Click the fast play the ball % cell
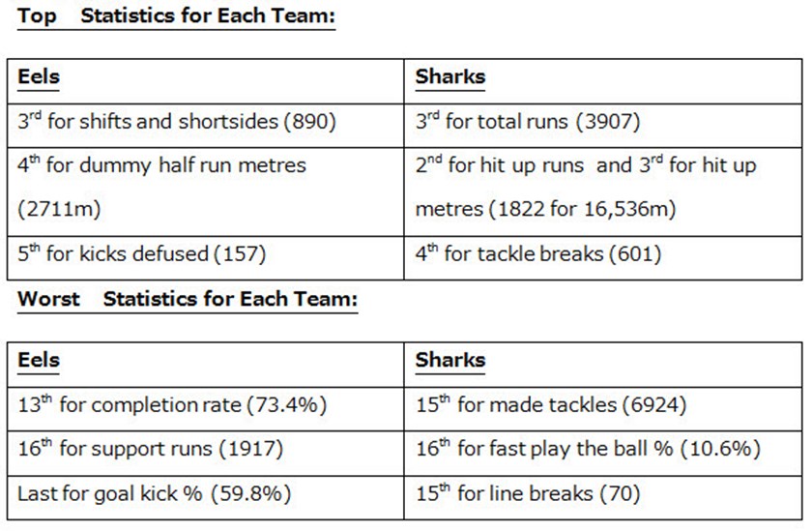Image resolution: width=812 pixels, height=531 pixels. click(x=588, y=449)
